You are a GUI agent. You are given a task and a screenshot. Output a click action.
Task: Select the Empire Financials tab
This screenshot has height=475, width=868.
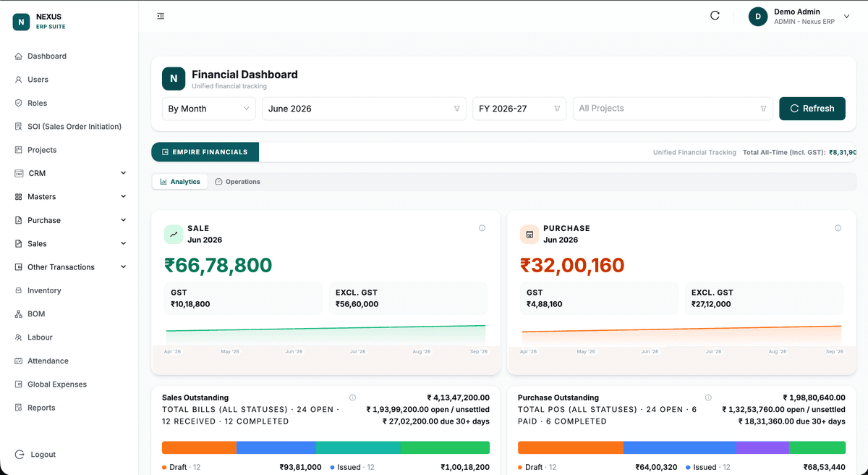pos(205,152)
